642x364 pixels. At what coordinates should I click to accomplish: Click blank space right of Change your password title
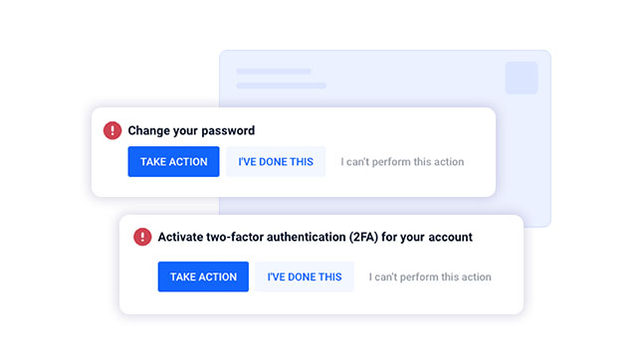(x=368, y=131)
